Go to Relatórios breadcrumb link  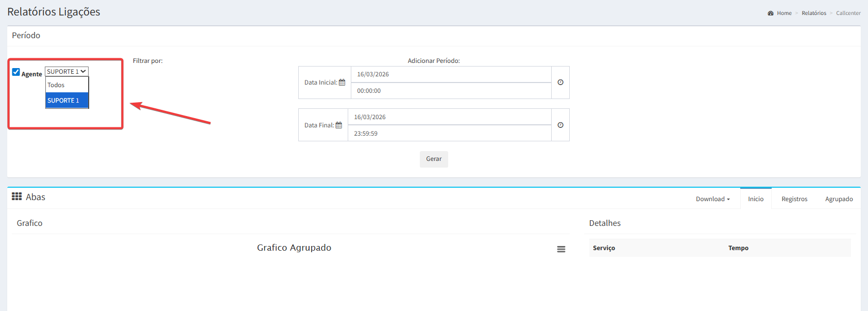pyautogui.click(x=813, y=13)
